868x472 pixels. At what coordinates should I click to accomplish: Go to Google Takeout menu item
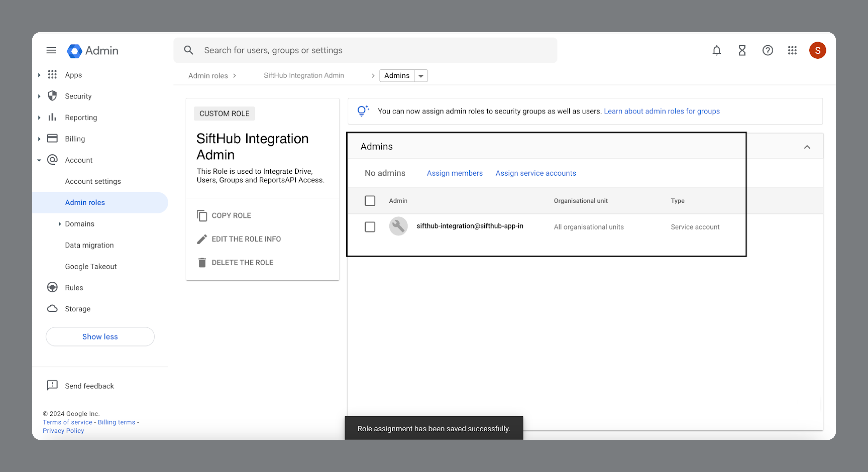point(91,266)
